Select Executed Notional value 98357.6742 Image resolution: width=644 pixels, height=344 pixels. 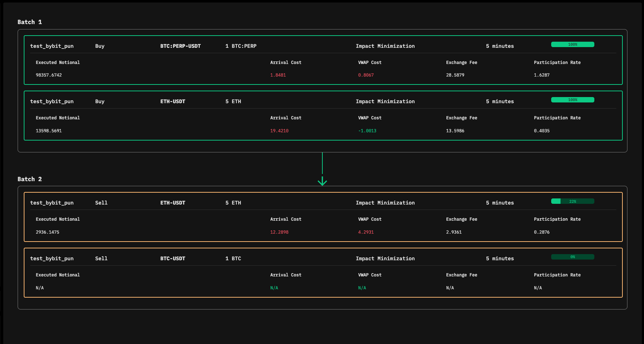49,75
